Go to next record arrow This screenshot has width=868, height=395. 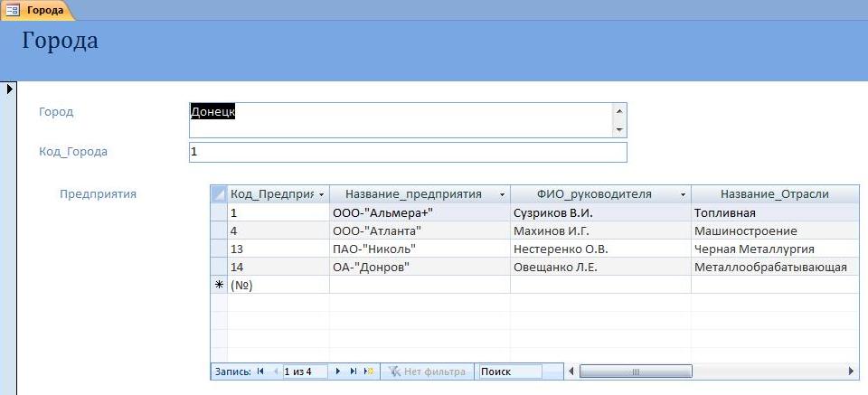coord(338,371)
